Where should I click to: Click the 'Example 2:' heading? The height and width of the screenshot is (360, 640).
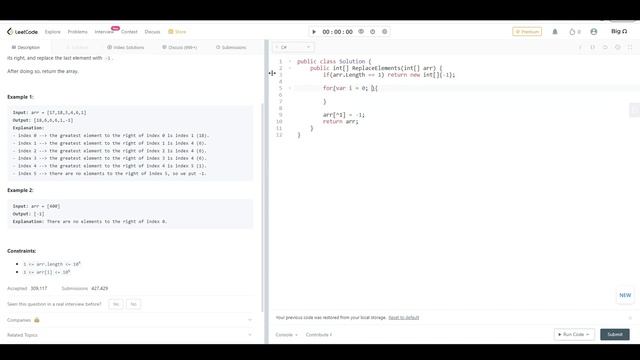[20, 190]
